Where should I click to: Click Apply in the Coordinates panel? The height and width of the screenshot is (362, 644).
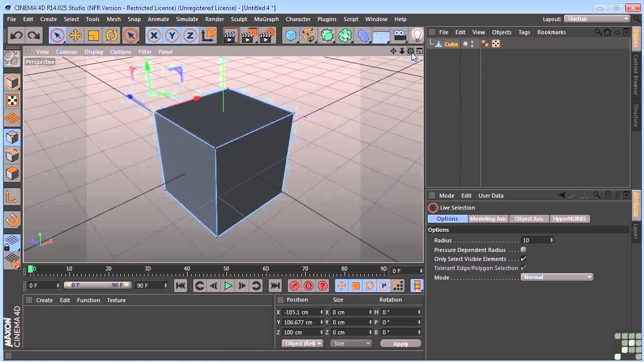point(400,344)
